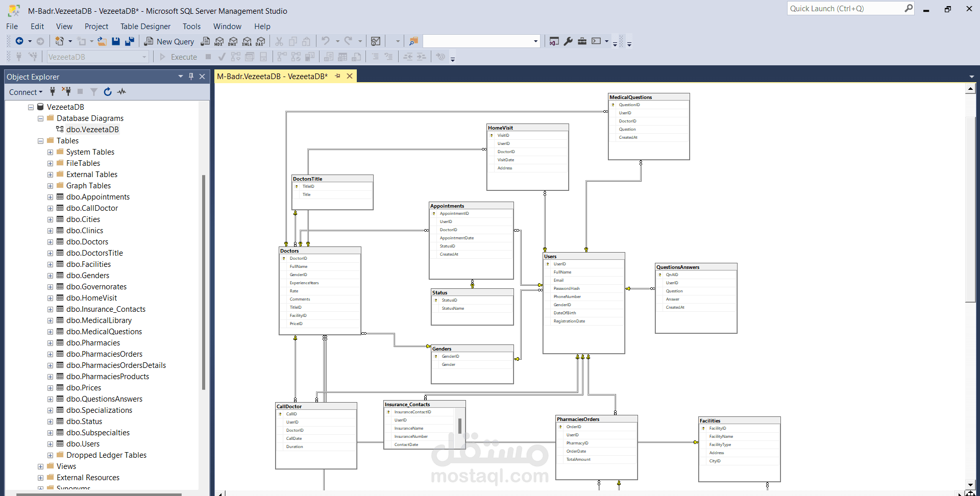The image size is (980, 496).
Task: Toggle the pin on the VezeetaDB diagram tab
Action: coord(338,76)
